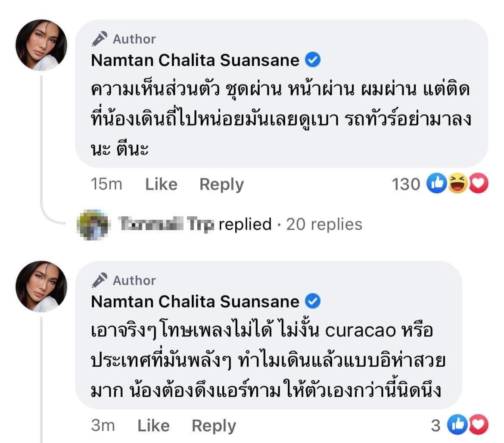Image resolution: width=504 pixels, height=443 pixels.
Task: Click the Author microphone icon on the first comment
Action: tap(100, 39)
